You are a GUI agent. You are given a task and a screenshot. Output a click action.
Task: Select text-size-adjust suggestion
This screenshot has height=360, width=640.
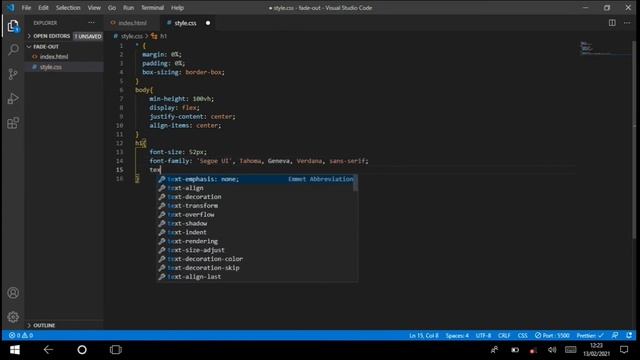click(x=257, y=250)
